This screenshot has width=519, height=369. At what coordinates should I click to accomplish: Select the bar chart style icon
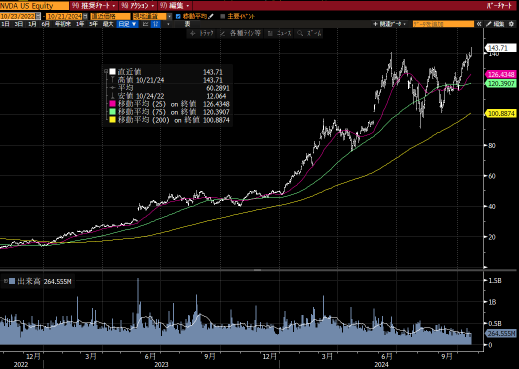tap(145, 24)
